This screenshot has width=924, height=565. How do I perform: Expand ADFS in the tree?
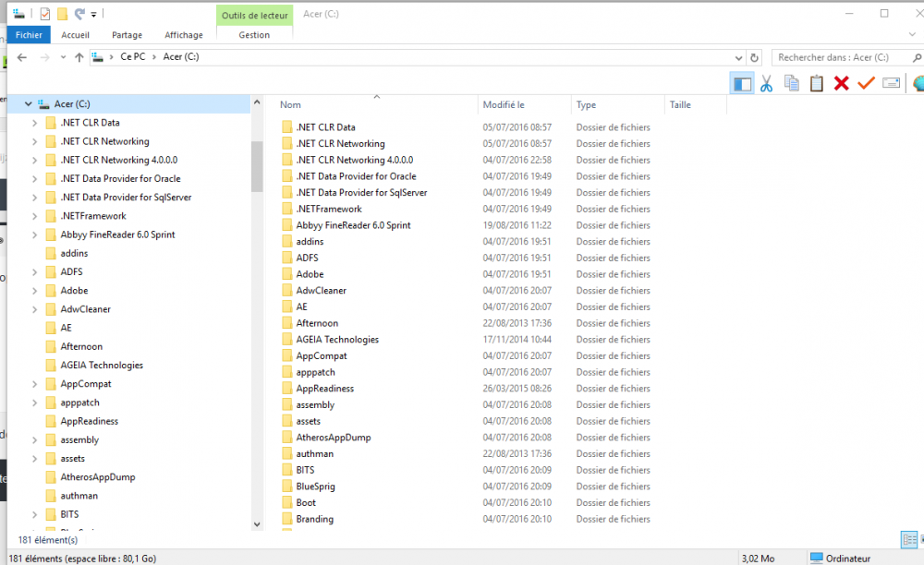tap(34, 272)
